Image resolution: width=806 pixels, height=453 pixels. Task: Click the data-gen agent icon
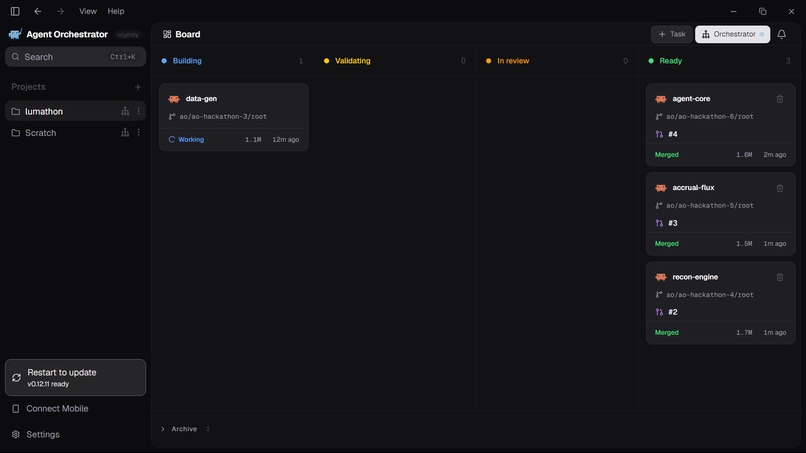point(174,99)
